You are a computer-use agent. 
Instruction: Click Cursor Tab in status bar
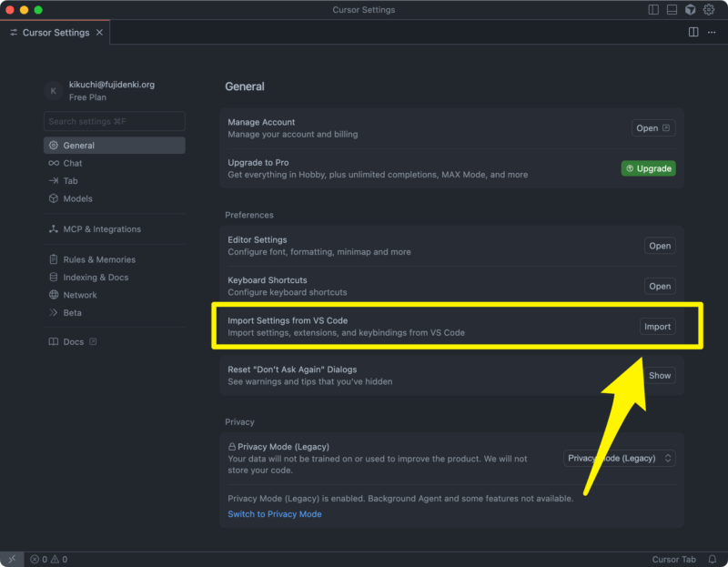[x=673, y=559]
